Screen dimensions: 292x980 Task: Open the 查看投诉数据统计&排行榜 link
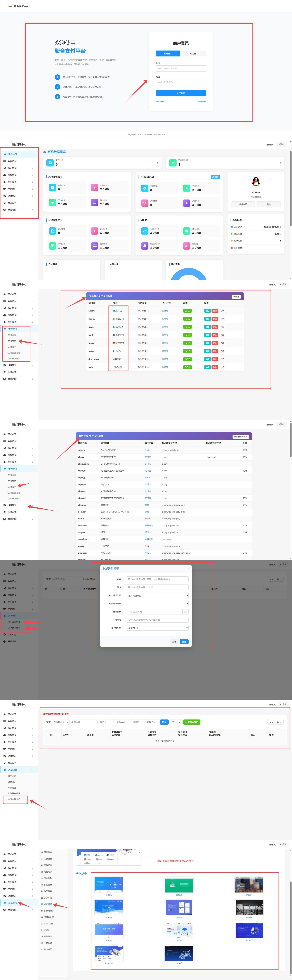[56, 714]
